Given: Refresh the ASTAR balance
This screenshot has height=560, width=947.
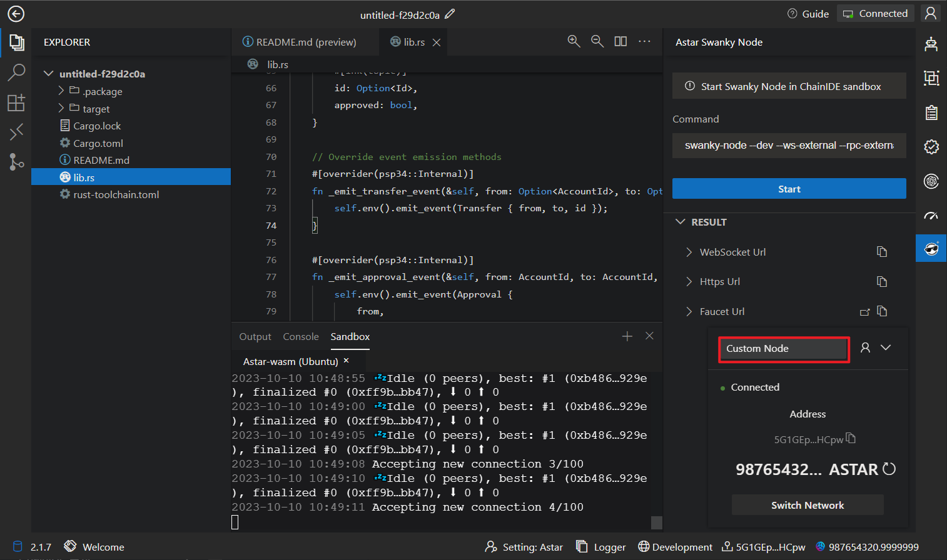Looking at the screenshot, I should coord(889,469).
